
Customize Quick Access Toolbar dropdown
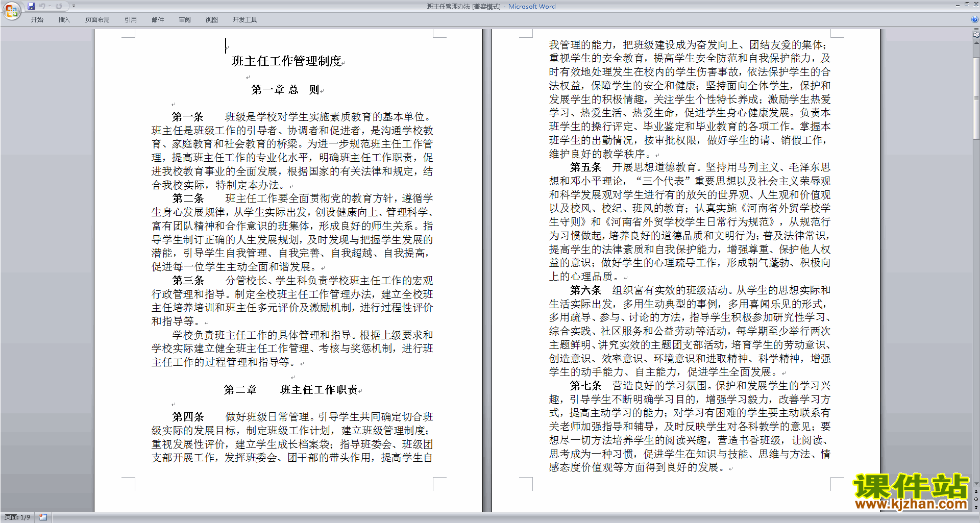(73, 6)
